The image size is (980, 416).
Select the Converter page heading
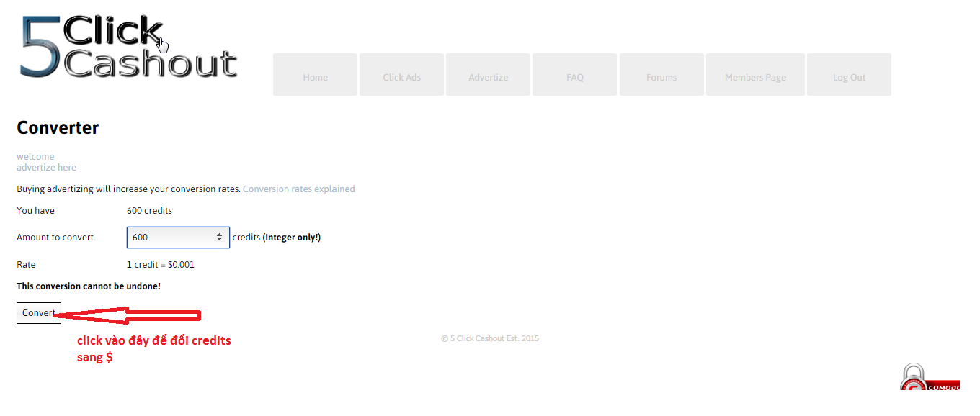coord(58,128)
